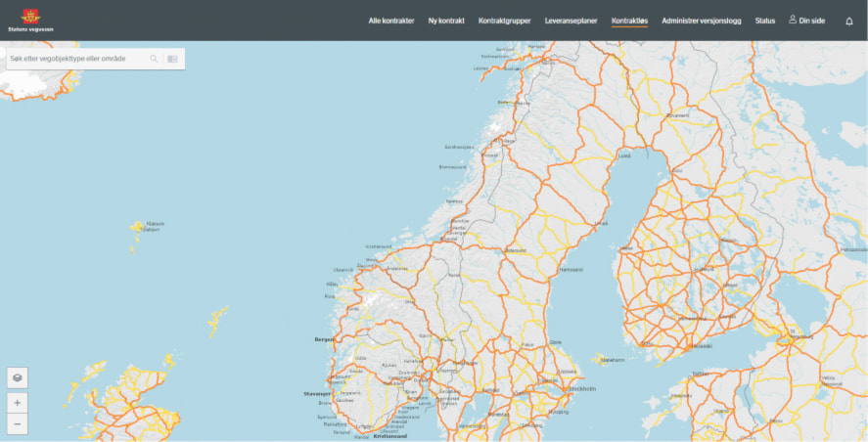Image resolution: width=868 pixels, height=442 pixels.
Task: Click the Stavanger label on the map
Action: tap(318, 393)
